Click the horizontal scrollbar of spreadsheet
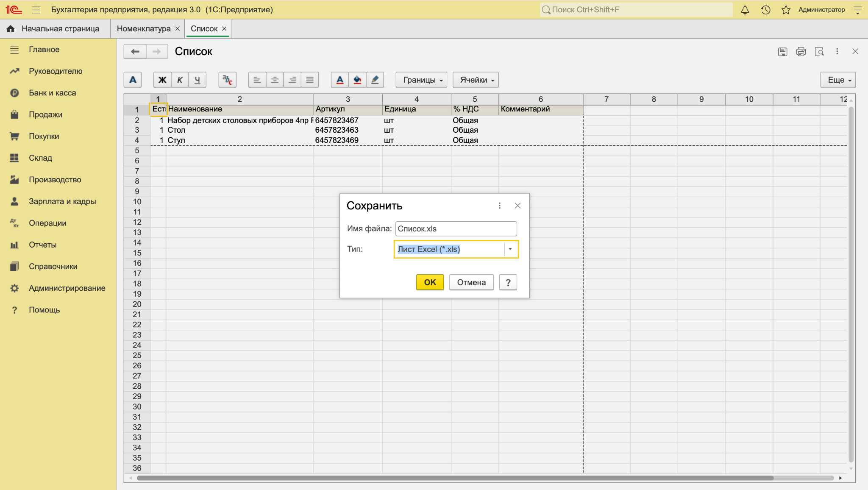Screen dimensions: 868x490 [x=455, y=478]
